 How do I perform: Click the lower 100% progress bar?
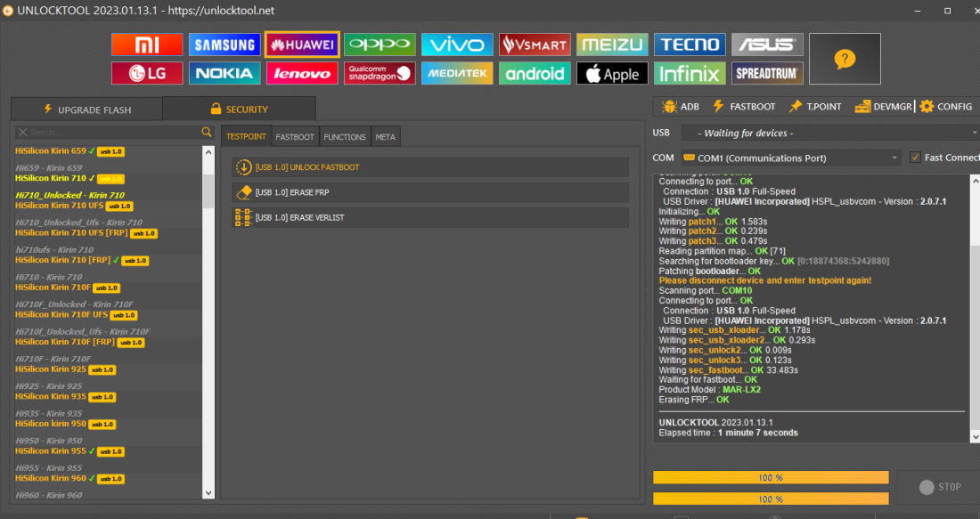pos(771,499)
